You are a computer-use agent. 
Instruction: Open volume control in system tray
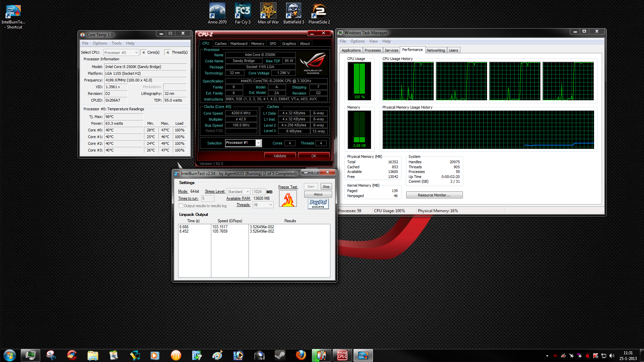coord(612,356)
